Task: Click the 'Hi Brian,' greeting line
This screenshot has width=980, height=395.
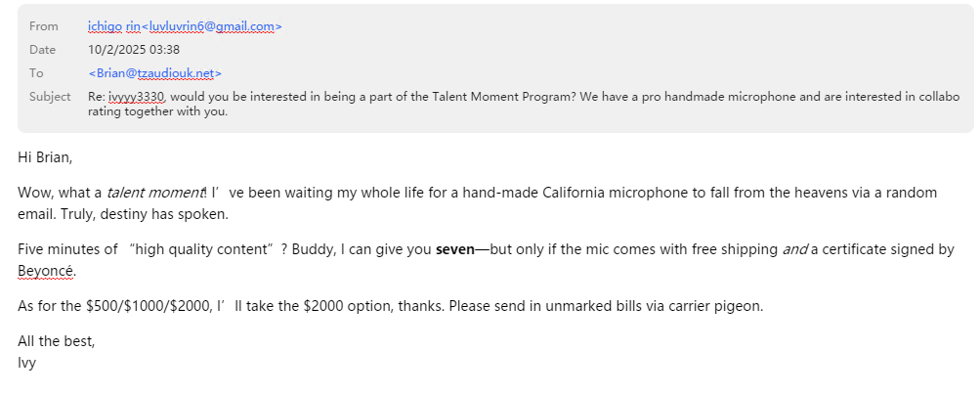Action: point(45,157)
